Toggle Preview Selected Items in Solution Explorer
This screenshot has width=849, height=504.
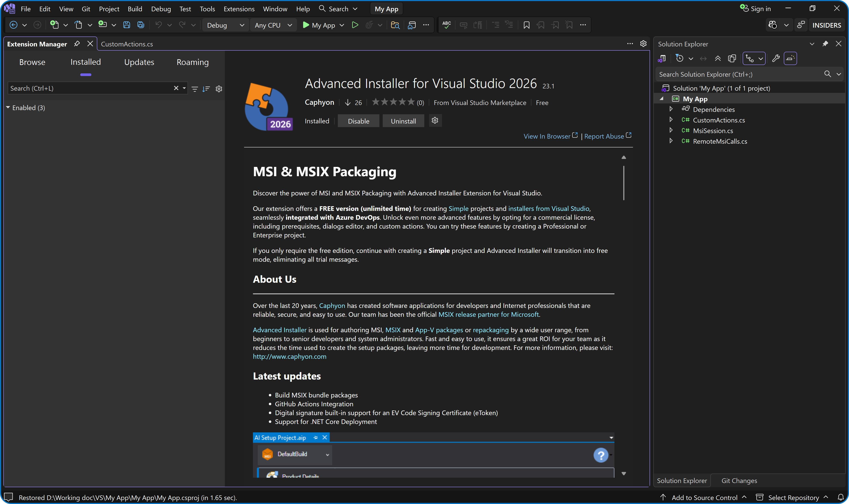[x=790, y=58]
